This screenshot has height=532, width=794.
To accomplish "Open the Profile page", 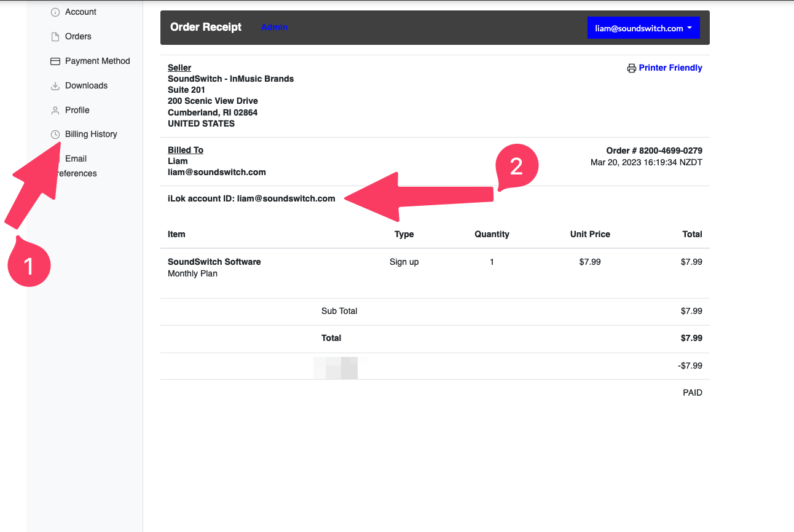I will point(77,110).
